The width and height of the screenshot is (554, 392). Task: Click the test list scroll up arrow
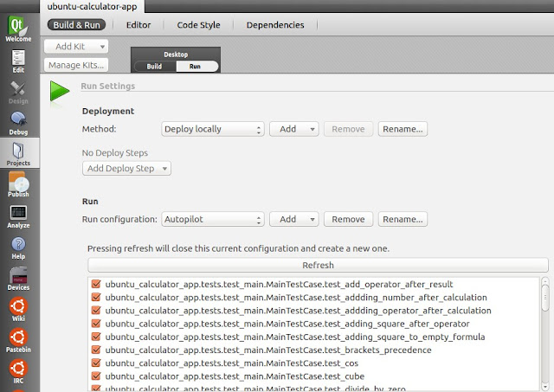[545, 281]
